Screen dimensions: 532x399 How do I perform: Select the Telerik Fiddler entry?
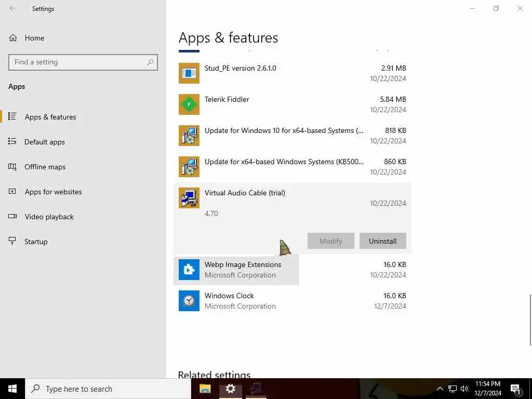coord(292,104)
